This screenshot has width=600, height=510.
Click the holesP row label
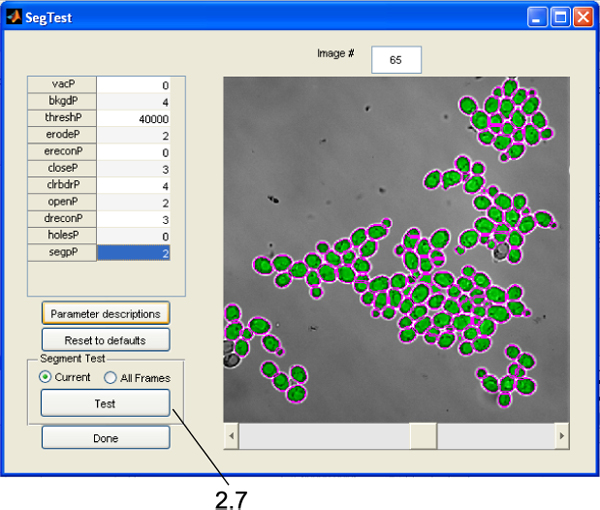point(63,236)
